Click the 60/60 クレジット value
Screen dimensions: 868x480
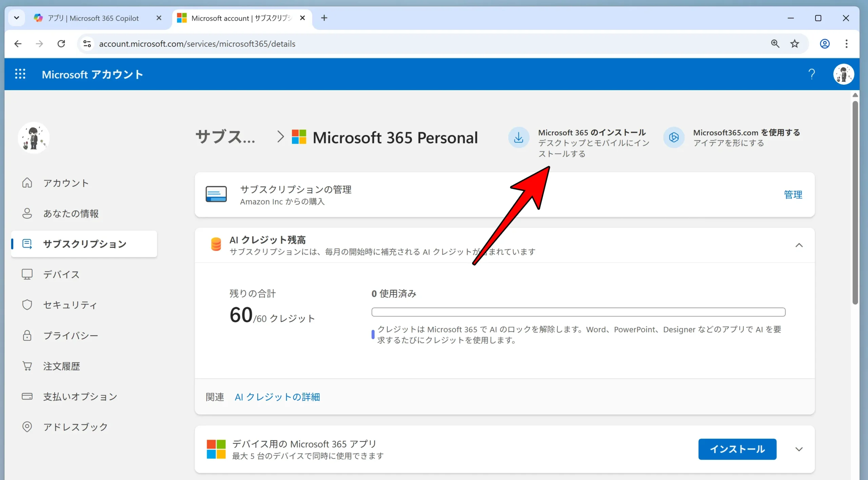pyautogui.click(x=272, y=315)
